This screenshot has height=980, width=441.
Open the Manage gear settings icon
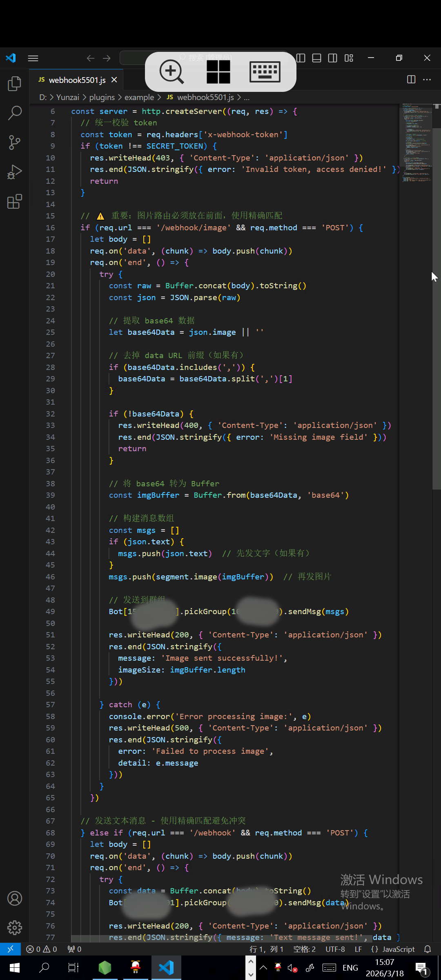(15, 928)
